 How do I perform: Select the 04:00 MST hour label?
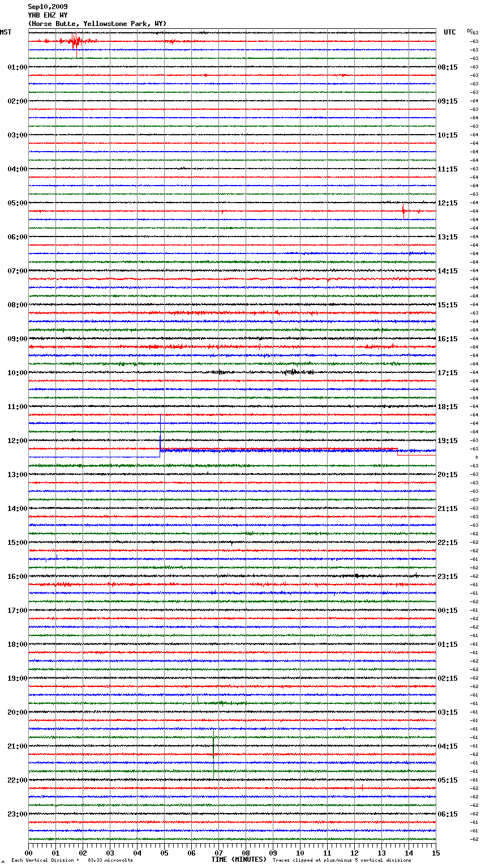[17, 169]
